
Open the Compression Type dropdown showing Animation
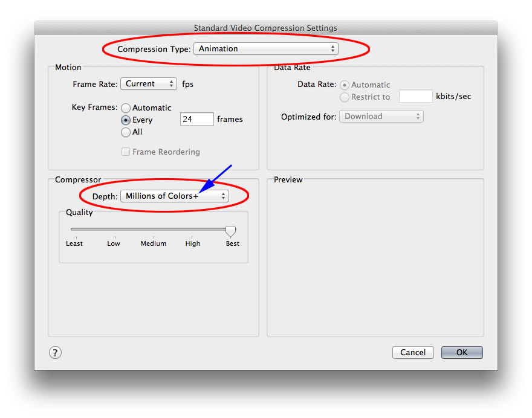pos(266,49)
